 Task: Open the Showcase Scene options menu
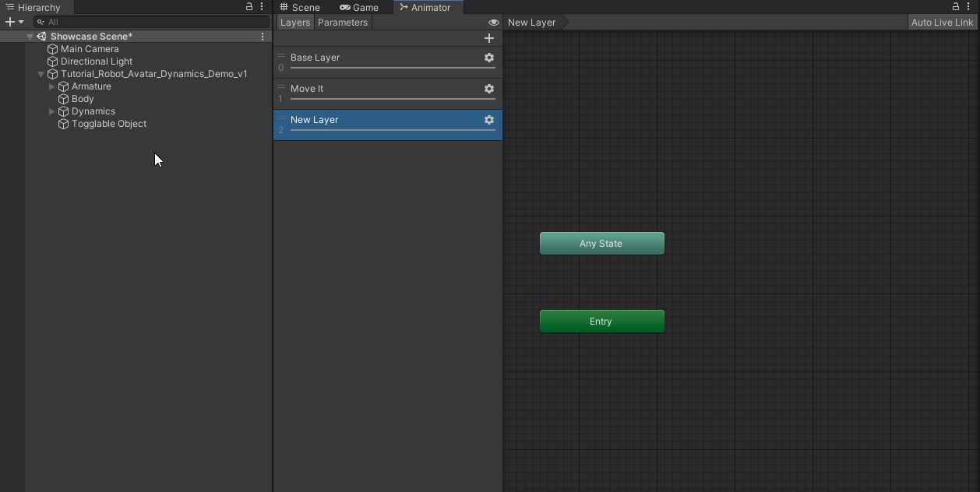pos(263,36)
